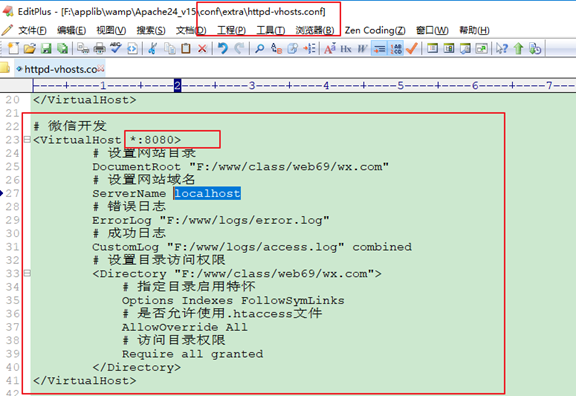Save the file with the green floppy icon
The width and height of the screenshot is (576, 396).
46,48
